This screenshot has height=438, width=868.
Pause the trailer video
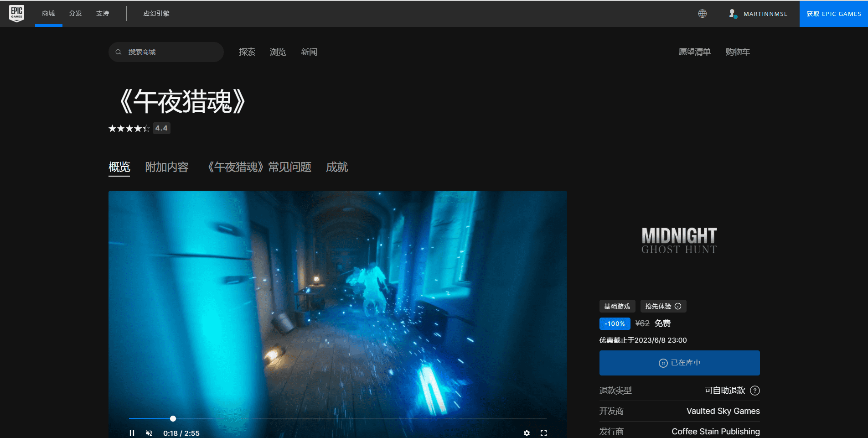[x=132, y=433]
